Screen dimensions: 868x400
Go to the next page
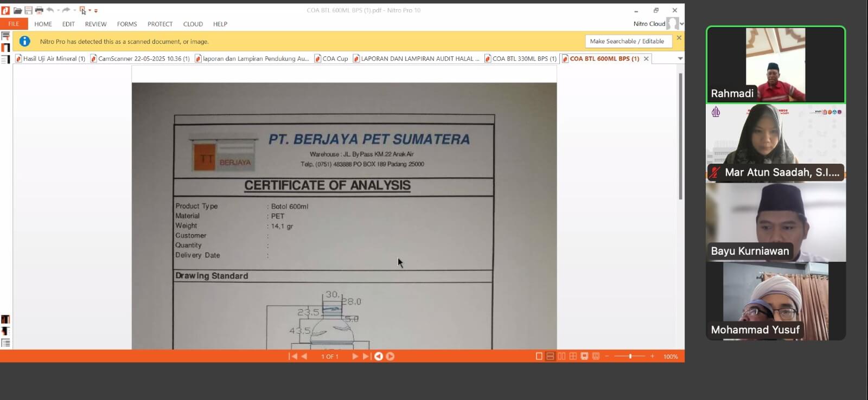coord(355,356)
